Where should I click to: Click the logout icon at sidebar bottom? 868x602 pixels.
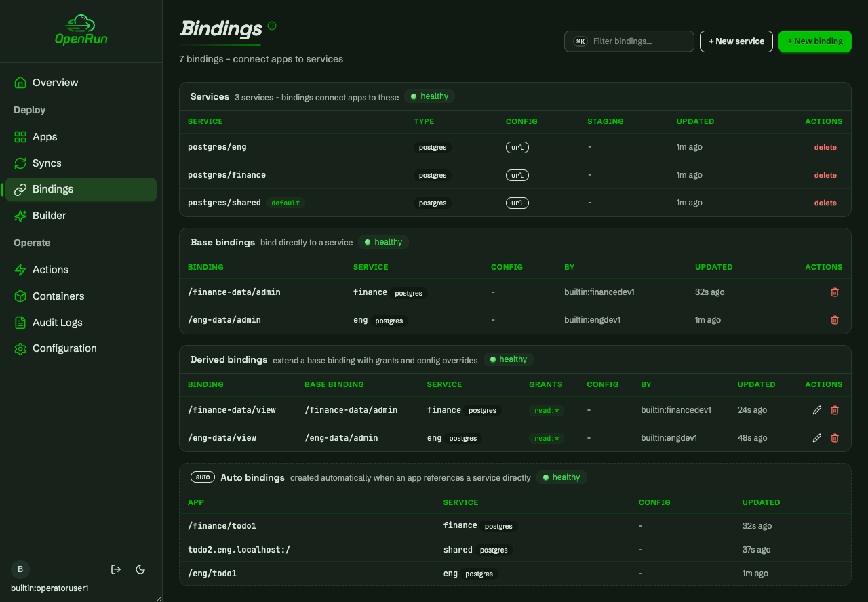pos(116,569)
